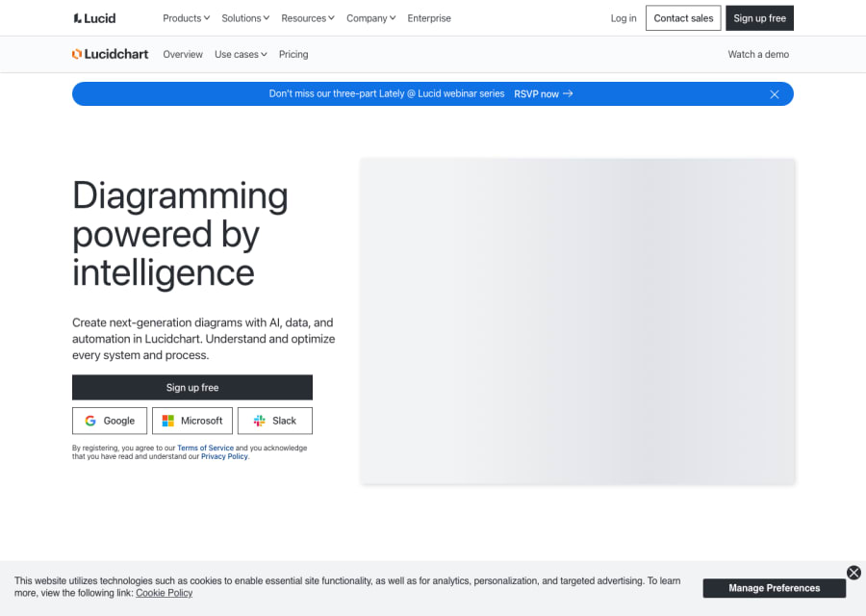This screenshot has height=616, width=866.
Task: Open the Cookie Policy link
Action: 164,593
